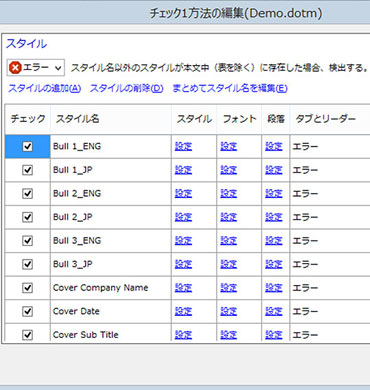Open style 設定 for Cover Company Name
The image size is (370, 390).
[x=183, y=288]
